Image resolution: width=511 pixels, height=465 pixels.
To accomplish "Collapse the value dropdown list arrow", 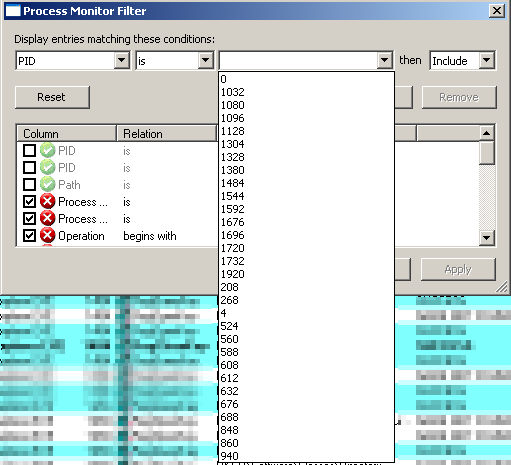I will point(384,60).
